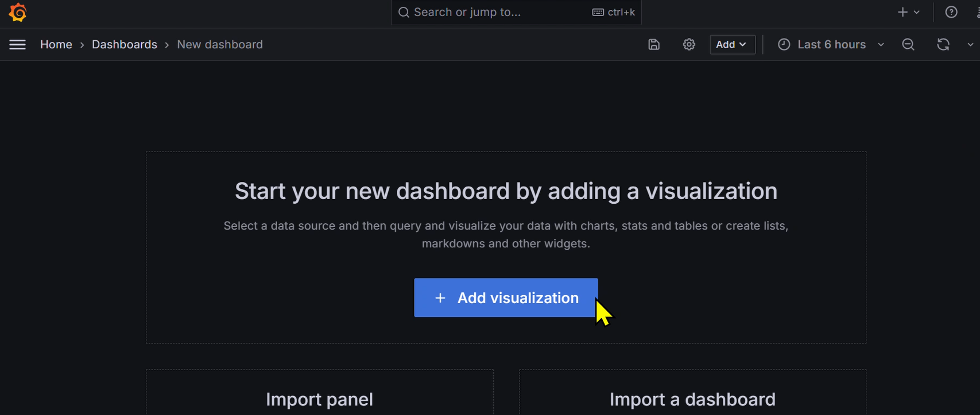Expand the chevron next to plus icon

pyautogui.click(x=917, y=12)
